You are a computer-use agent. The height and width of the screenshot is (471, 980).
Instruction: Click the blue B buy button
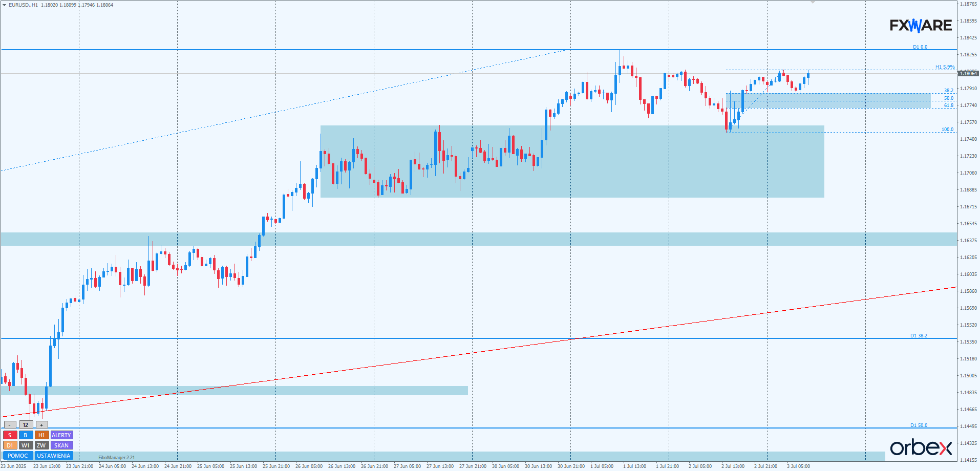(x=26, y=435)
